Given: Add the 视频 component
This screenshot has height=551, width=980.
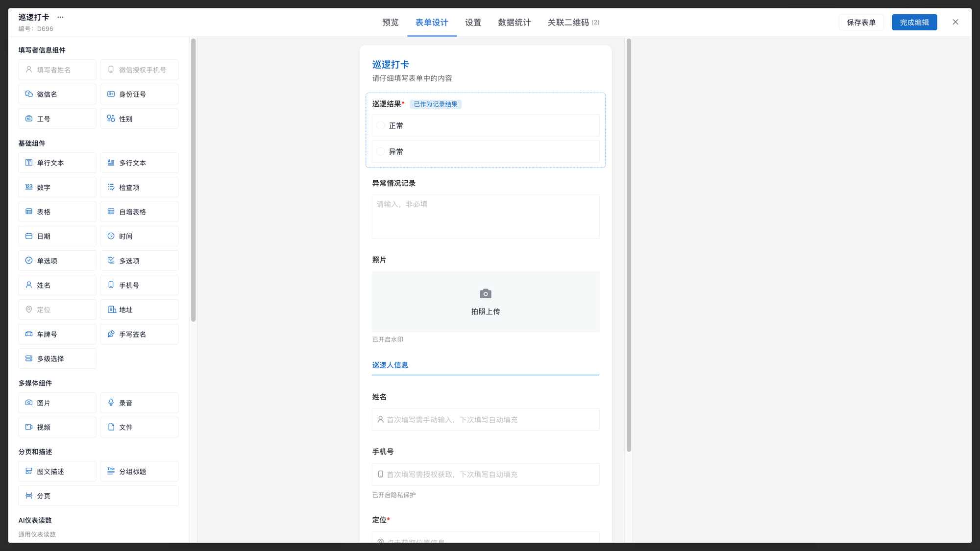Looking at the screenshot, I should 57,427.
